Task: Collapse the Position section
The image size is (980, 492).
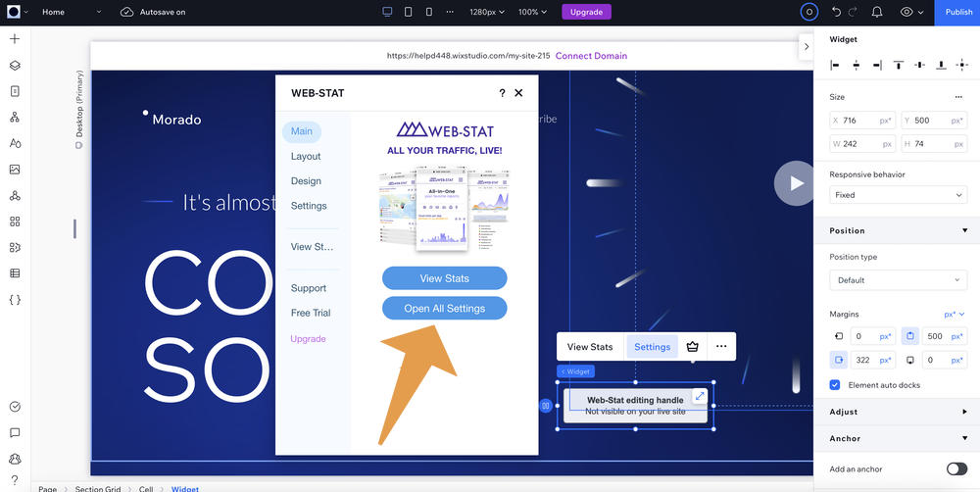Action: pos(965,230)
